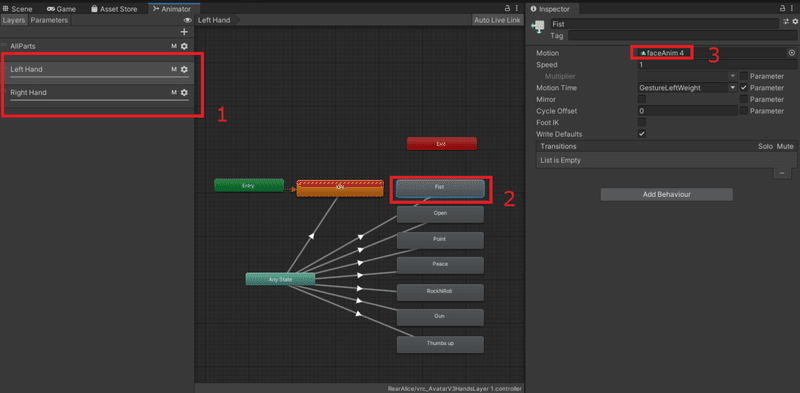Viewport: 800px width, 393px height.
Task: Select the RockNRoll state node
Action: tap(440, 292)
